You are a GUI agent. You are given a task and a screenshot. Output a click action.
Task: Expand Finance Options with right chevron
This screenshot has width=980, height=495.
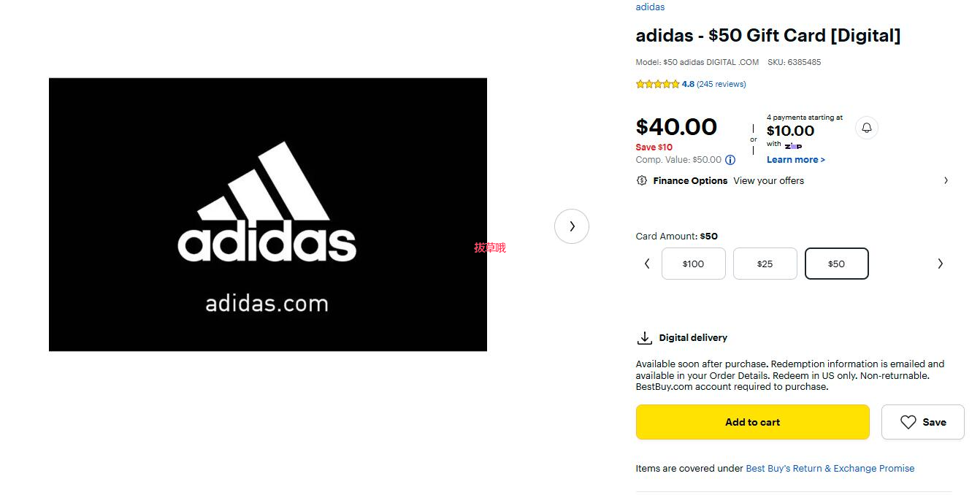click(x=946, y=180)
